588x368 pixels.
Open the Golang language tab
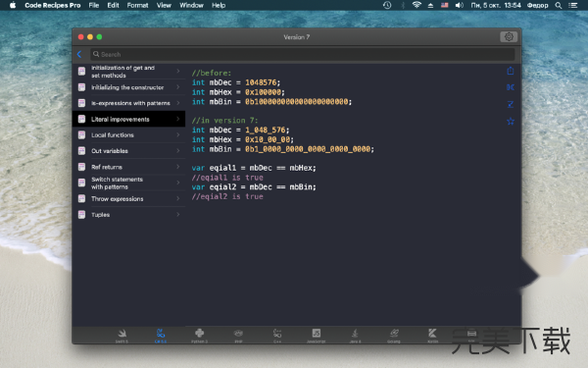(x=394, y=336)
